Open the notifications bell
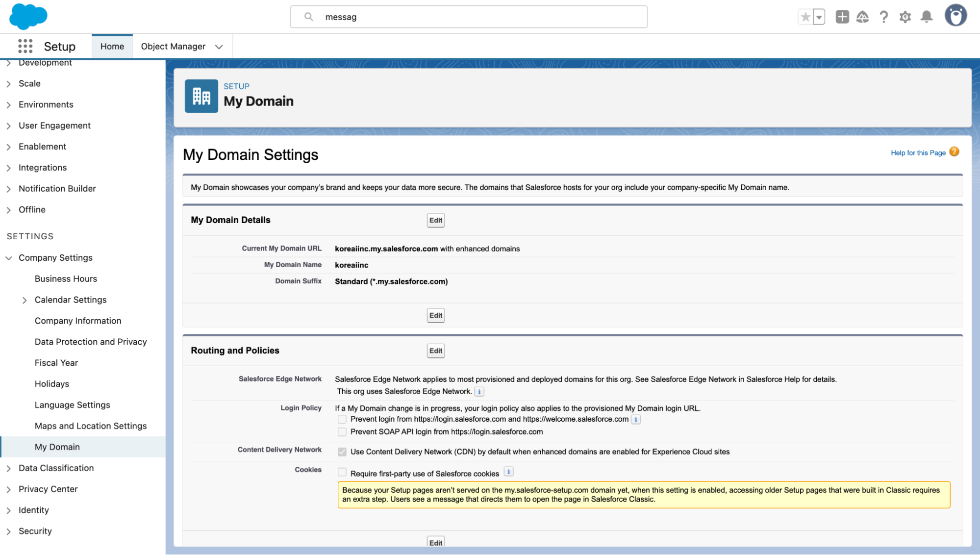Screen dimensions: 980x555 pyautogui.click(x=926, y=17)
